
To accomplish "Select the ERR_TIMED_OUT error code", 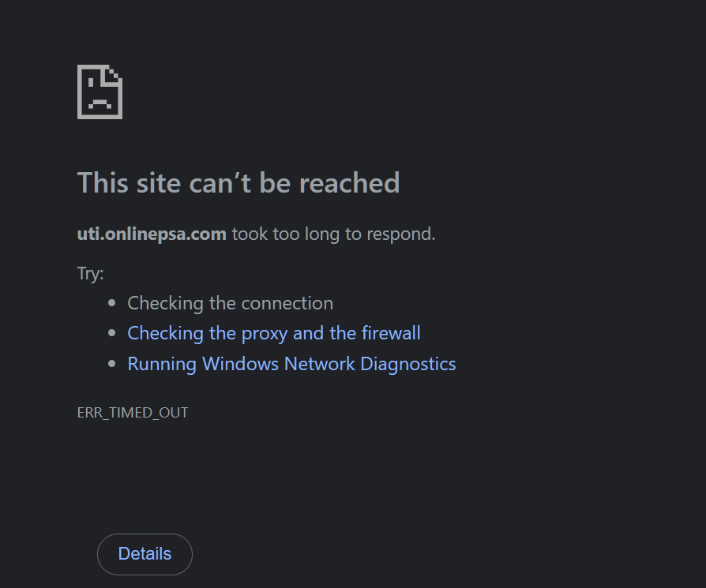I will (133, 413).
